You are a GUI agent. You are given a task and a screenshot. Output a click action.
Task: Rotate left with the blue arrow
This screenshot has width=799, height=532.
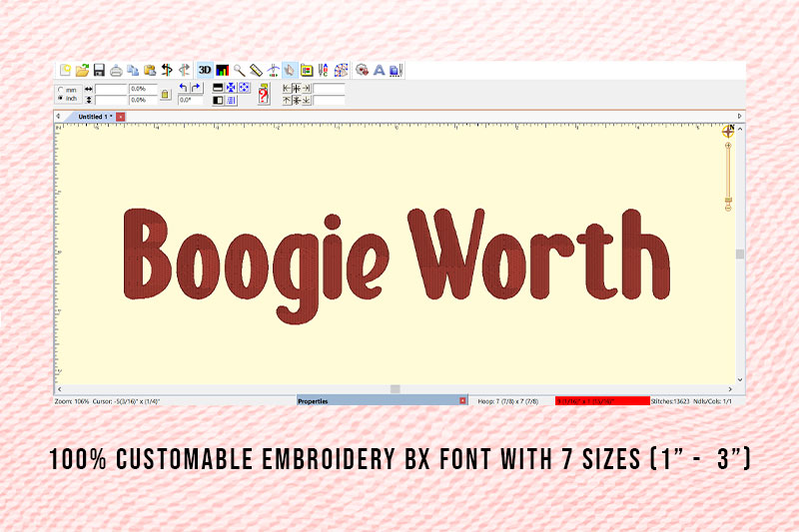184,88
